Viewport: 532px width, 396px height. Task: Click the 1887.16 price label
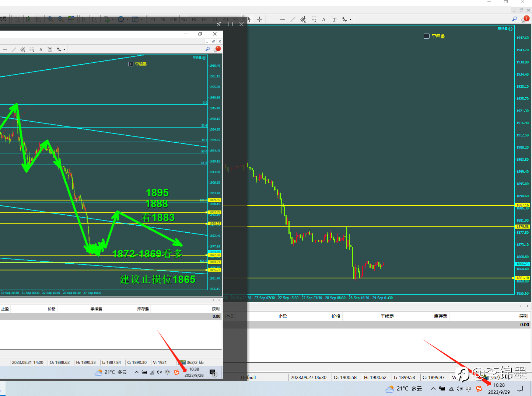point(522,205)
